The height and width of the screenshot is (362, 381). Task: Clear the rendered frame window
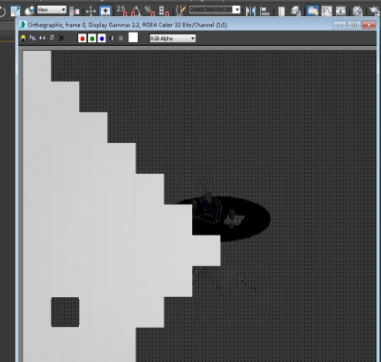[x=62, y=38]
